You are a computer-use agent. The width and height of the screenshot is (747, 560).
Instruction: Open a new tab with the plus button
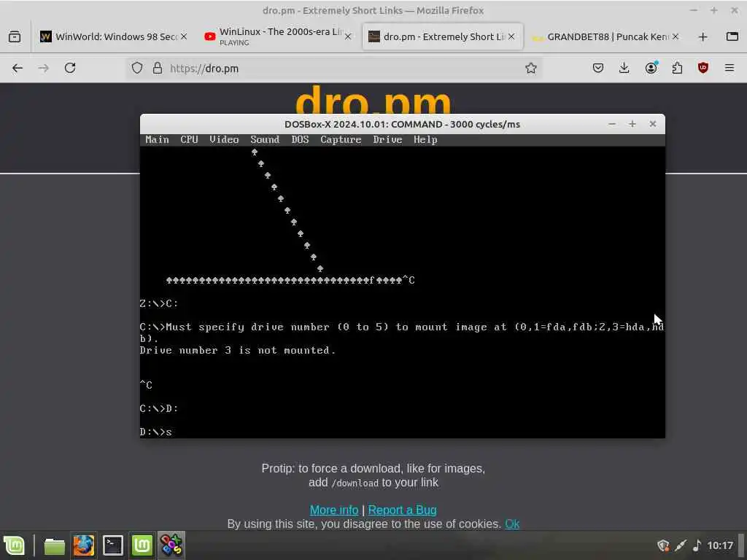pos(703,36)
